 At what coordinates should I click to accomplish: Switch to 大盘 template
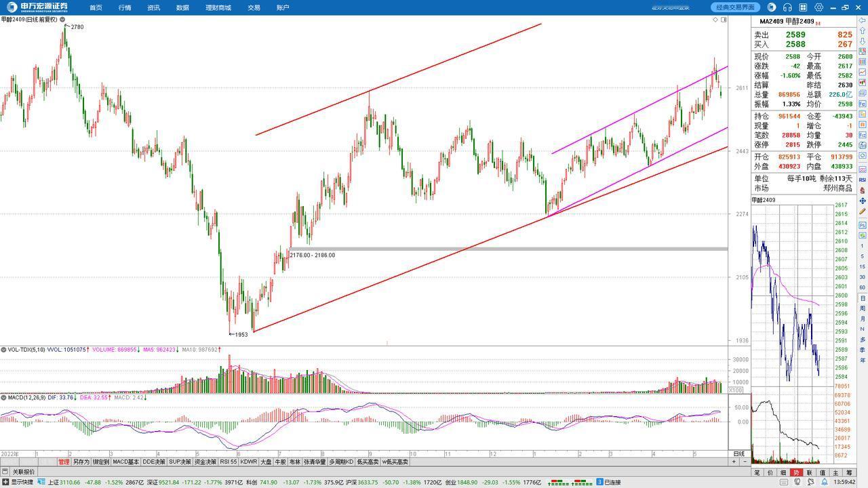pyautogui.click(x=266, y=462)
